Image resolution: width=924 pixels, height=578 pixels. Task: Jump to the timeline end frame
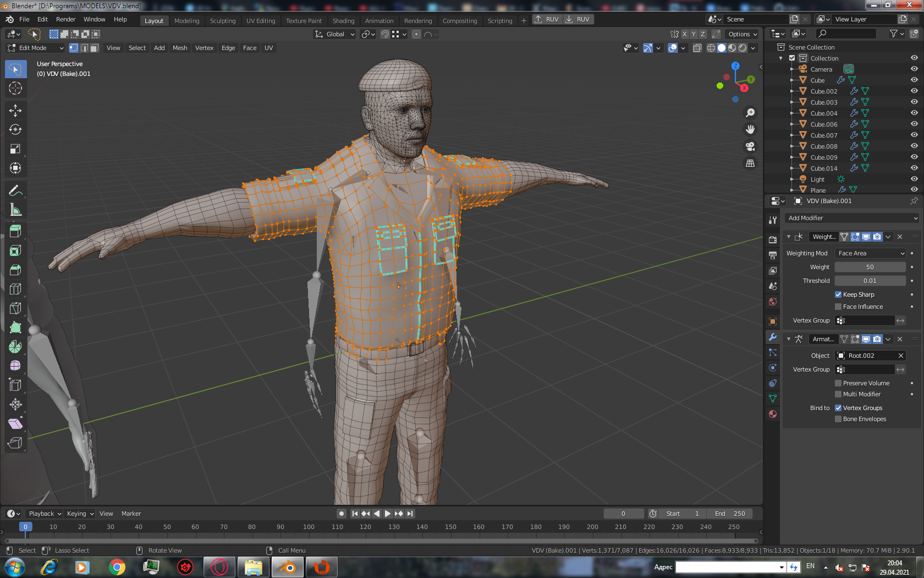click(410, 514)
